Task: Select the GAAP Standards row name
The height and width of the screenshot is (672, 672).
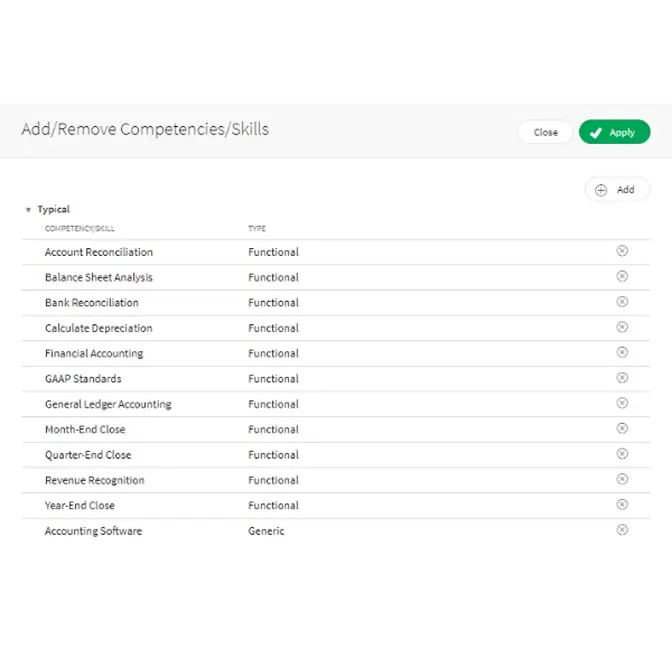Action: click(x=83, y=379)
